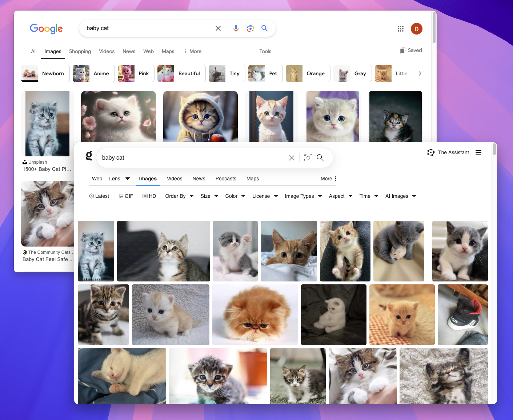Toggle the Latest images filter
513x420 pixels.
[x=99, y=196]
